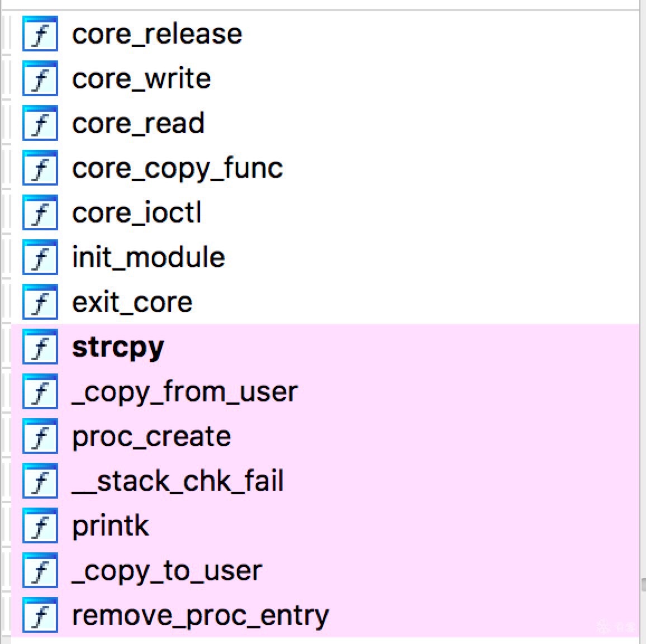Select the __stack_chk_fail entry
This screenshot has width=646, height=644.
[x=178, y=481]
